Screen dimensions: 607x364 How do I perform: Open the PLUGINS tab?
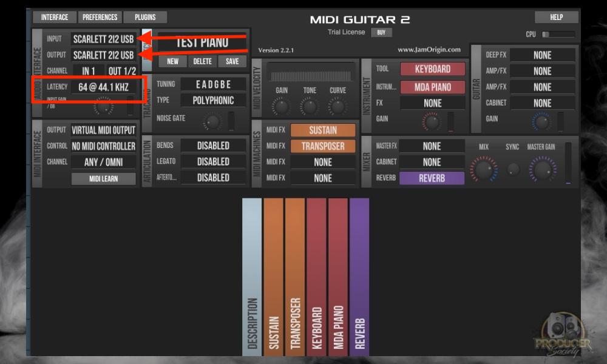[x=145, y=18]
